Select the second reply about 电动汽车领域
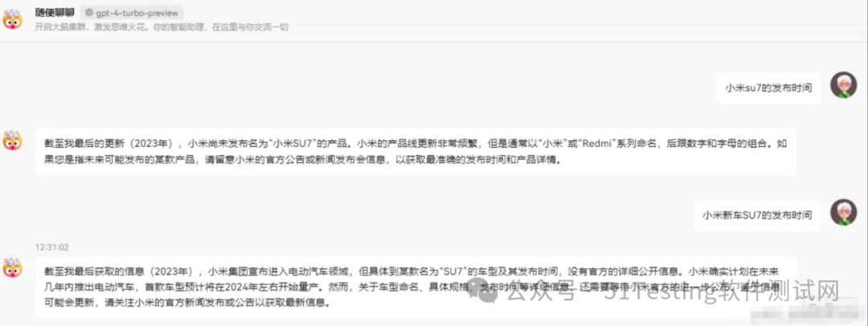This screenshot has width=868, height=326. click(416, 287)
